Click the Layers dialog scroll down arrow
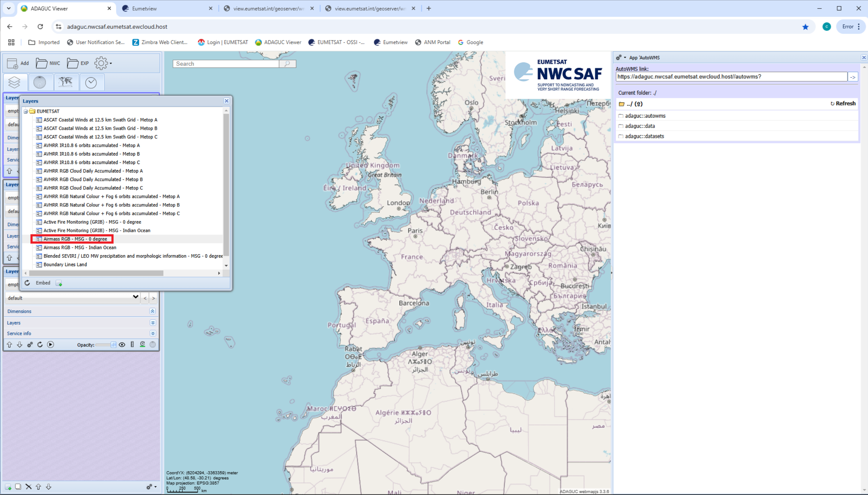The image size is (868, 495). (226, 266)
